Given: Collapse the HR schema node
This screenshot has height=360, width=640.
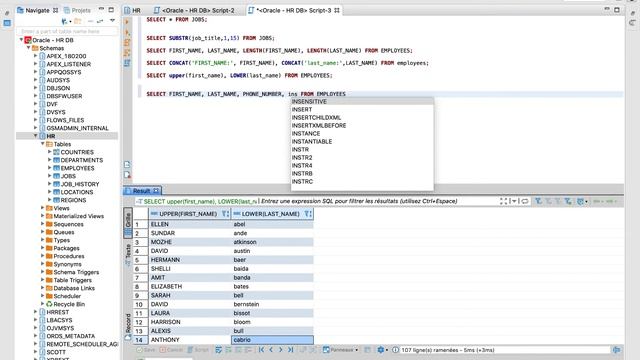Looking at the screenshot, I should pos(36,136).
